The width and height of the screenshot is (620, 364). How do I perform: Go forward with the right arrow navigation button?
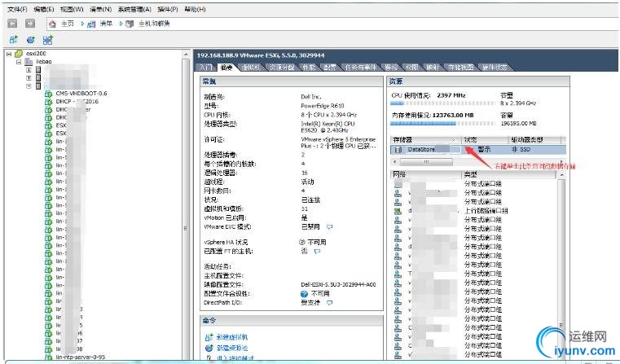click(x=29, y=24)
